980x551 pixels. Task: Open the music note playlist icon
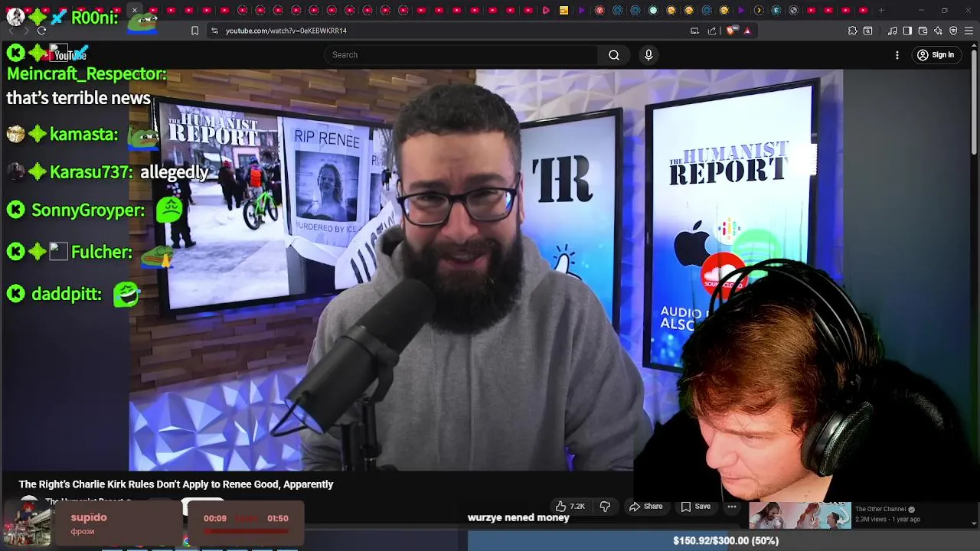pyautogui.click(x=893, y=31)
